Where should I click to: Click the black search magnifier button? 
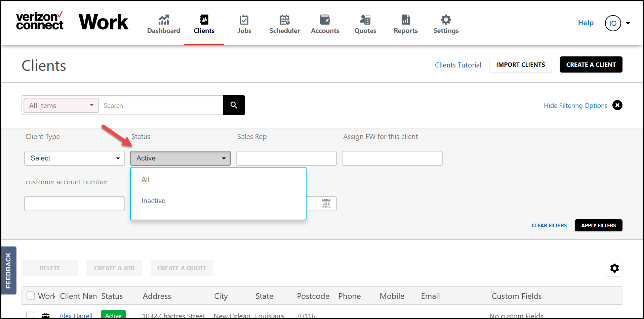234,105
